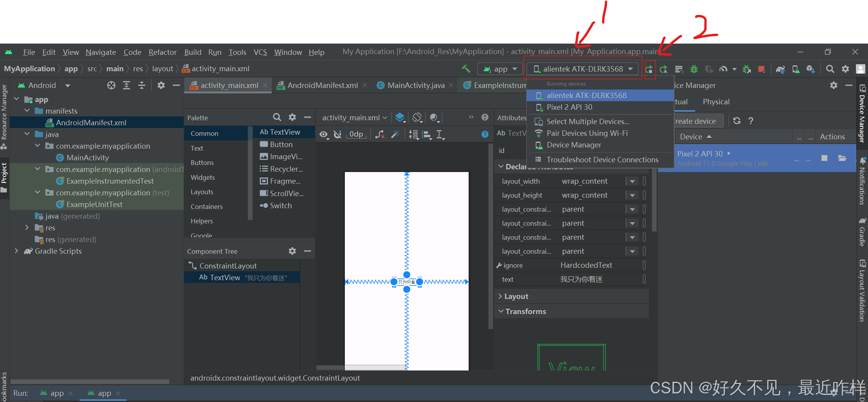Open layout_height wrap_content value dropdown
This screenshot has width=868, height=402.
[x=632, y=195]
